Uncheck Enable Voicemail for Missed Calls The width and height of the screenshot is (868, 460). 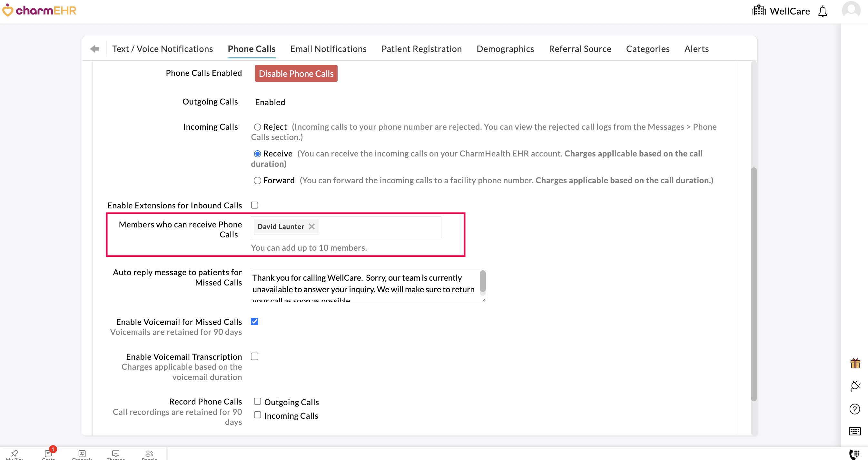click(255, 322)
